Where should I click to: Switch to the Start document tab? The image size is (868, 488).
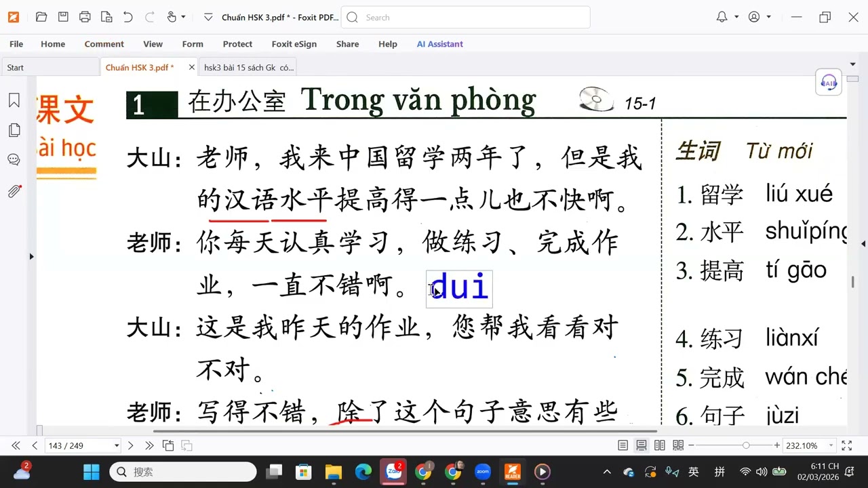coord(50,67)
